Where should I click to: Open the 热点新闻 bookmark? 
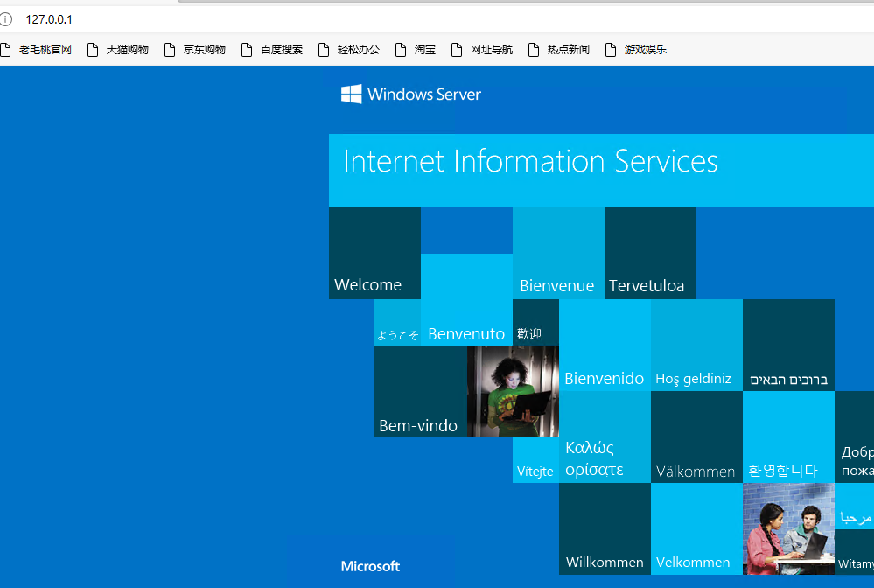[x=558, y=50]
